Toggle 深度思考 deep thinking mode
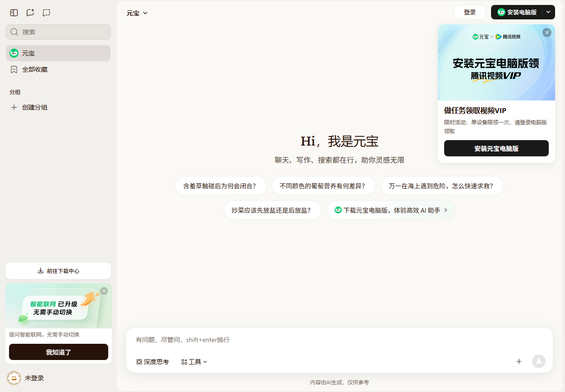 tap(152, 362)
